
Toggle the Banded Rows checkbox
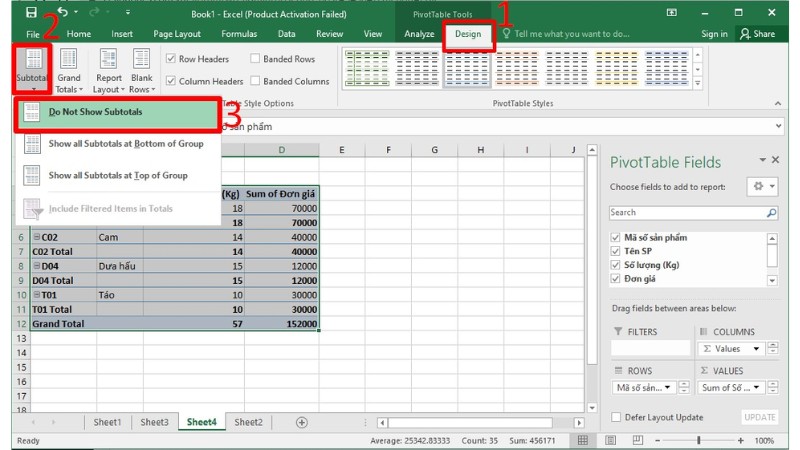256,59
